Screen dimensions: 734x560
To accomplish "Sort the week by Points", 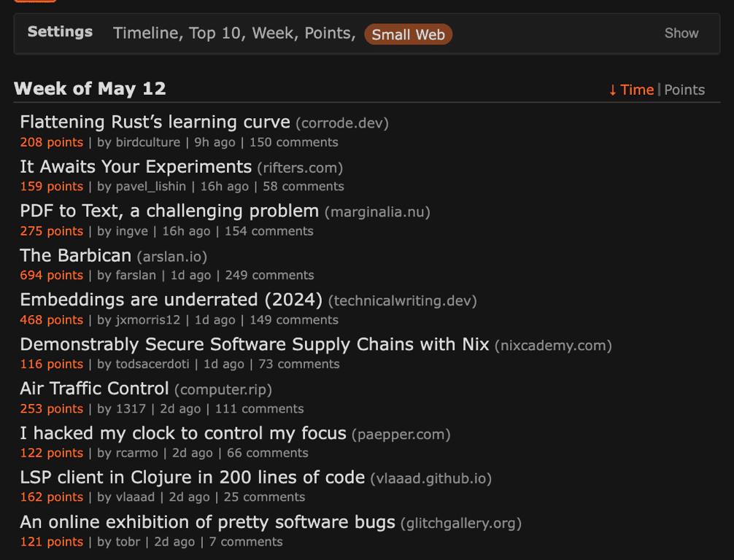I will coord(684,90).
